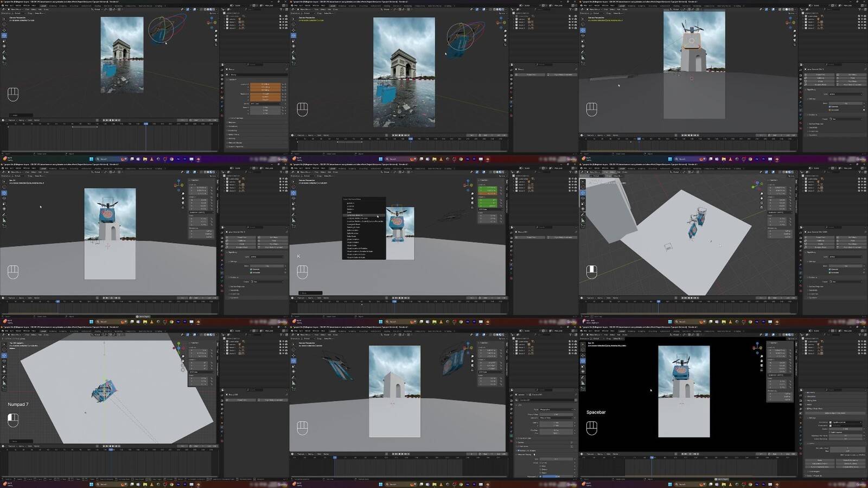Open Keying menu in Spacebar frame timeline
Viewport: 868px width, 488px height.
pyautogui.click(x=601, y=454)
